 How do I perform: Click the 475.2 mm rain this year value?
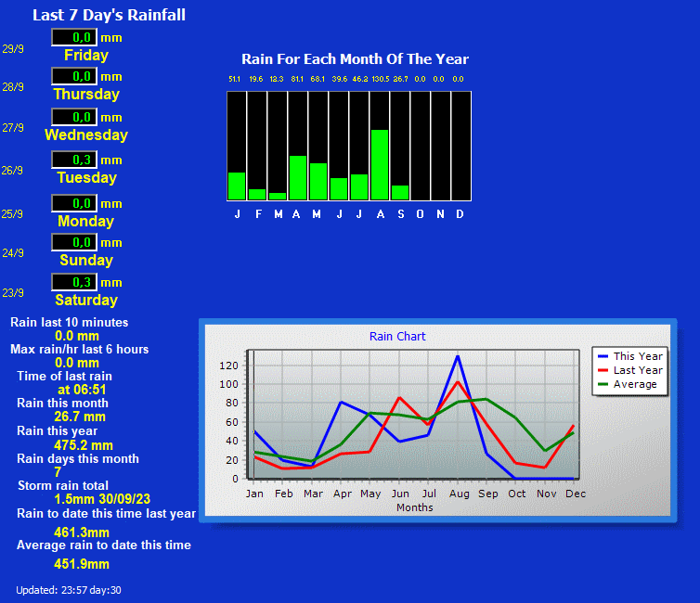point(84,445)
